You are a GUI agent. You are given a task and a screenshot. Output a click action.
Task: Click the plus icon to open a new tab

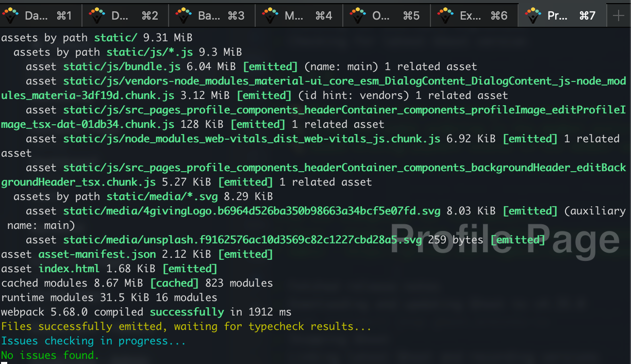click(x=619, y=15)
